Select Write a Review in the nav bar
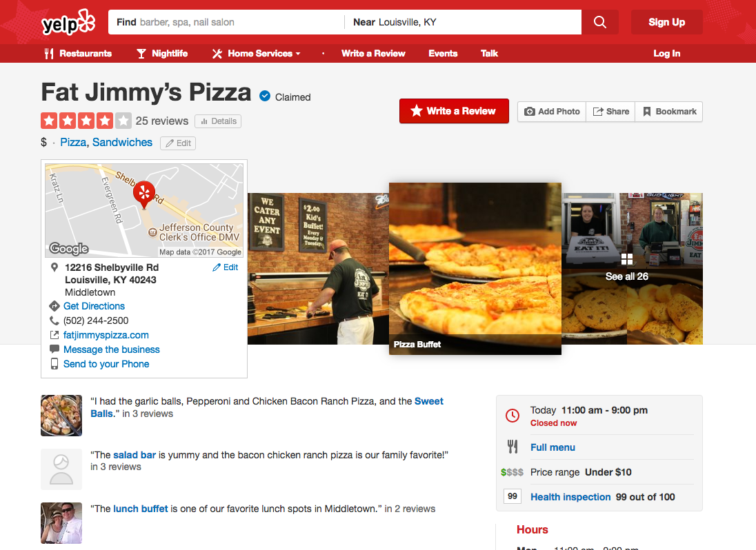This screenshot has width=756, height=550. pyautogui.click(x=373, y=54)
